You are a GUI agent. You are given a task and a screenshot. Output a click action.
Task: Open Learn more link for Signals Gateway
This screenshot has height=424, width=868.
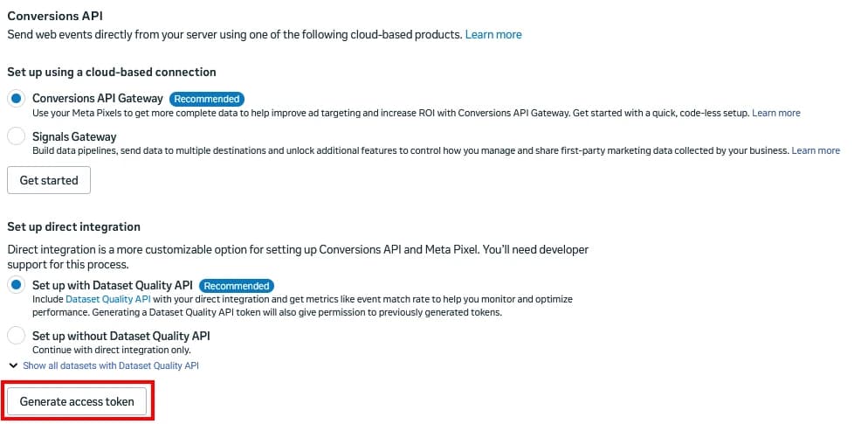816,150
